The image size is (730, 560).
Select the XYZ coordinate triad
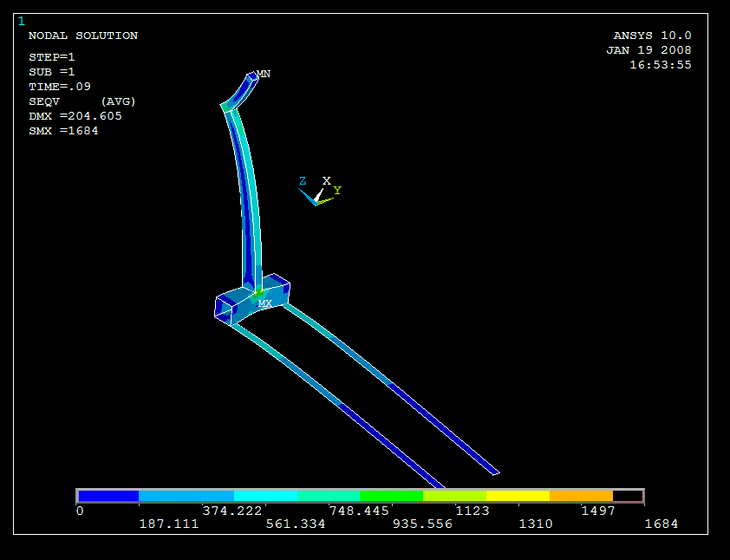click(x=320, y=191)
